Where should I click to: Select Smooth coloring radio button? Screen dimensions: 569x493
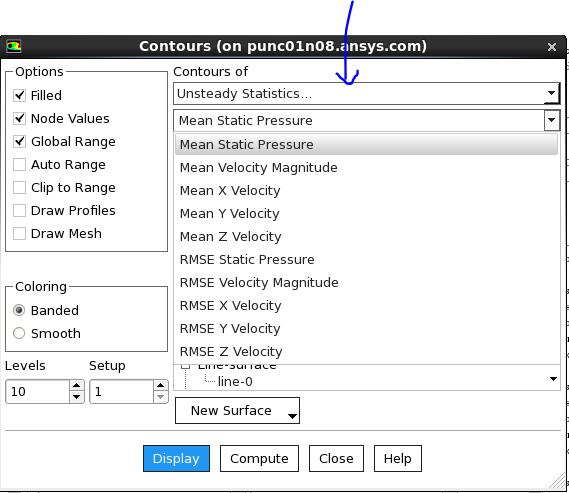tap(19, 333)
